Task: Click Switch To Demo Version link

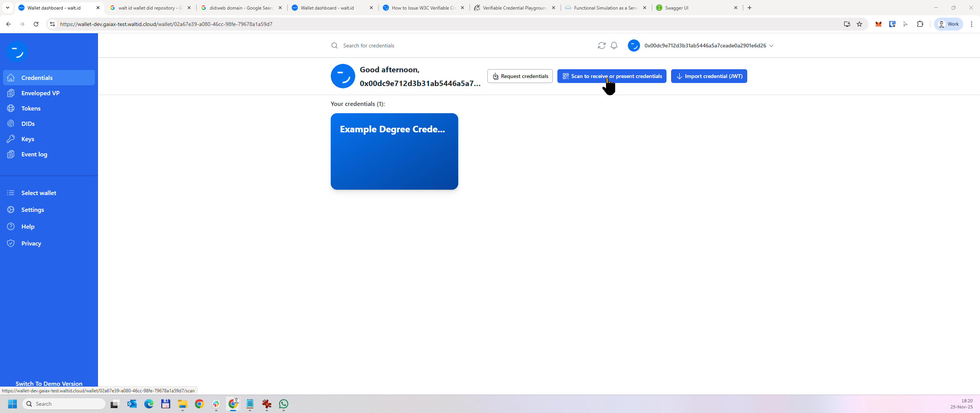Action: point(49,384)
